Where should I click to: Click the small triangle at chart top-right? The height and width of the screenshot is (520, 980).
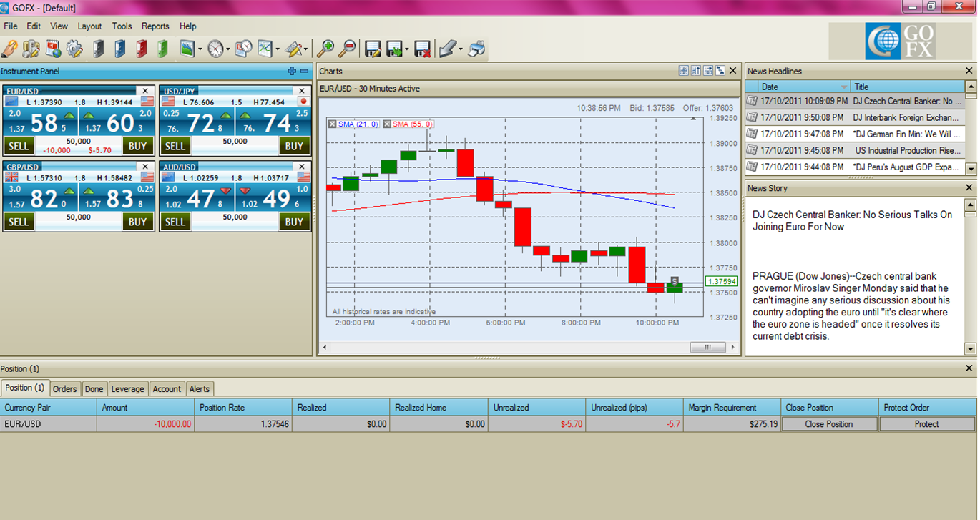pos(692,118)
